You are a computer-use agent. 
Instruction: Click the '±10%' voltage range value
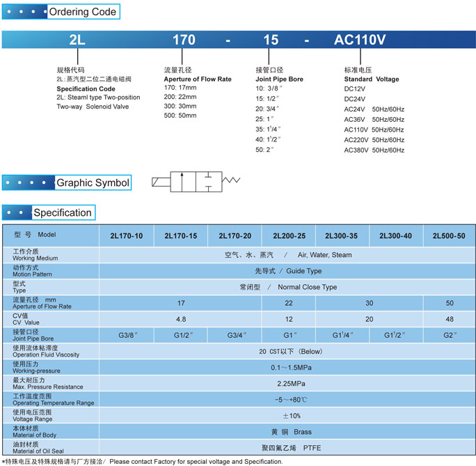[x=292, y=416]
